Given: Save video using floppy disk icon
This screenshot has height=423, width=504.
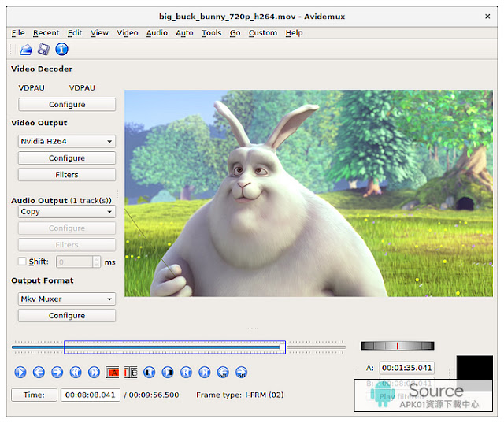Looking at the screenshot, I should point(43,49).
